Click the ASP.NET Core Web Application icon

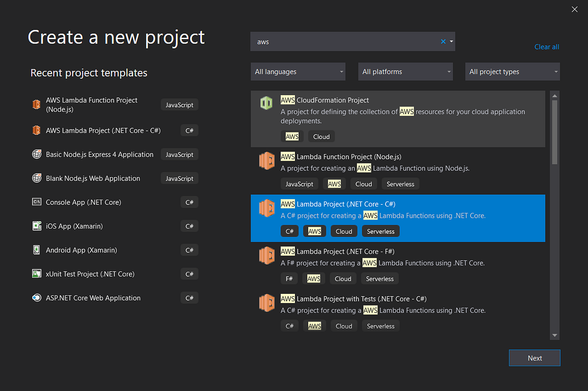click(37, 297)
